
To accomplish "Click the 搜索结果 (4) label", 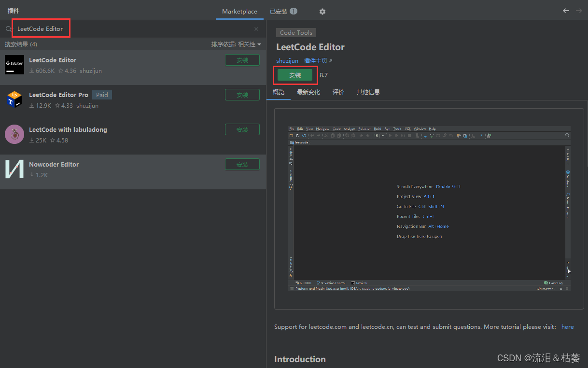I will pos(21,44).
